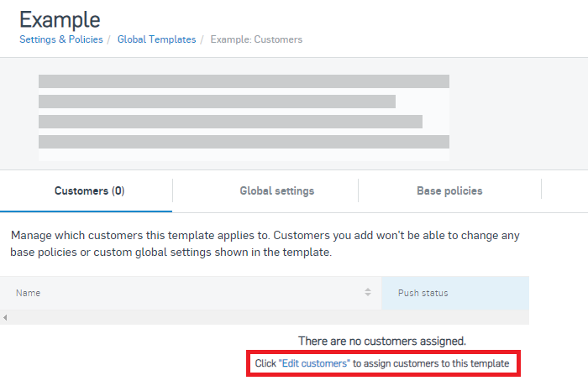Click "to assign customers to this template" text
Screen dimensions: 588x391
(x=431, y=363)
